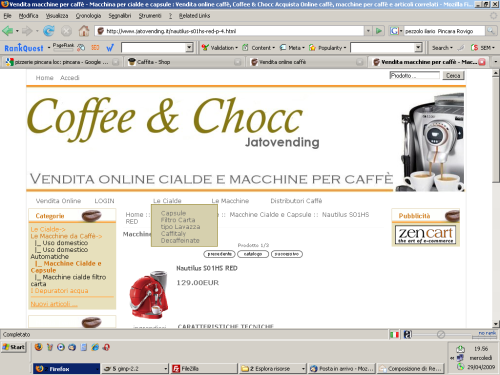
Task: Open Macchine Cialde e Capsule category
Action: (x=66, y=267)
